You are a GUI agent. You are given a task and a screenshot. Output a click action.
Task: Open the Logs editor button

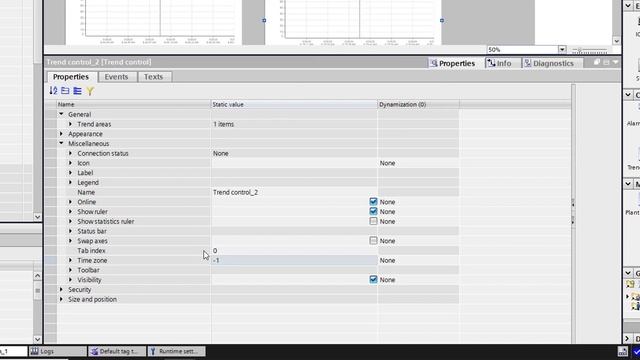point(58,351)
